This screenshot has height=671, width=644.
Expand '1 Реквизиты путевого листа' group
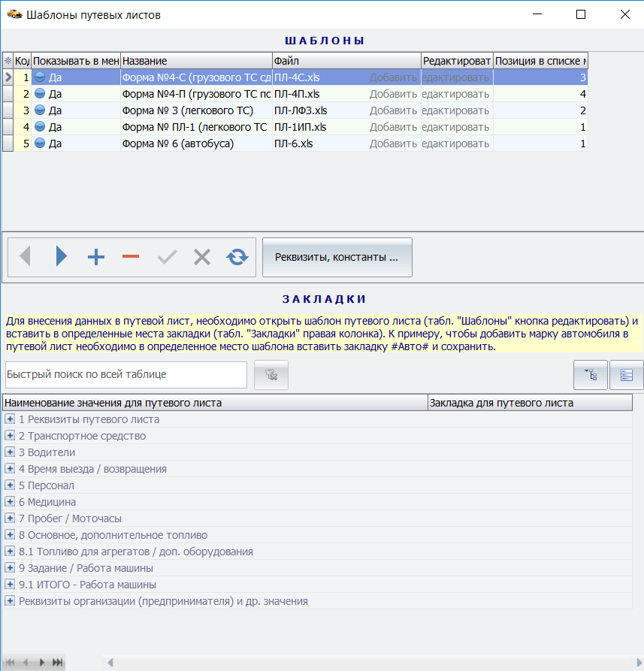pyautogui.click(x=10, y=419)
